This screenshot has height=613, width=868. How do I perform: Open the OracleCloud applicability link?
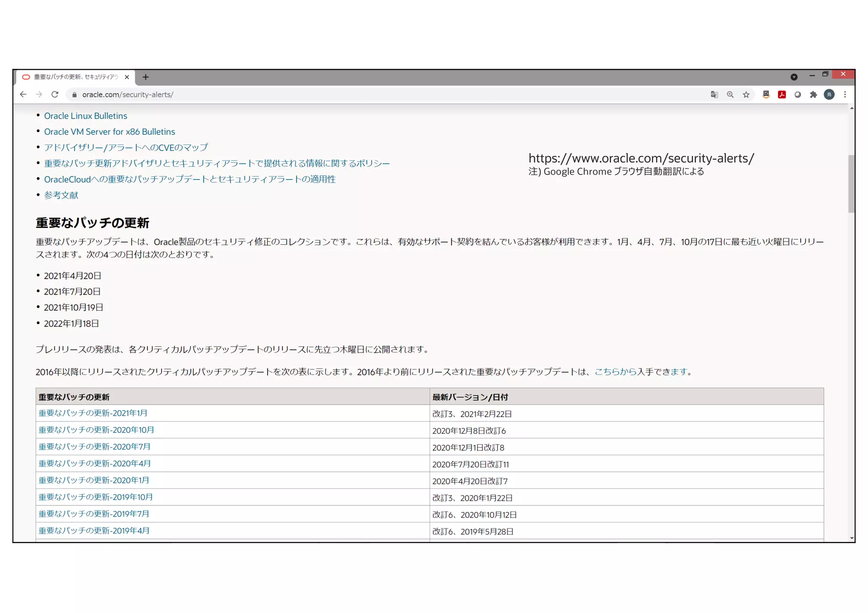coord(189,179)
